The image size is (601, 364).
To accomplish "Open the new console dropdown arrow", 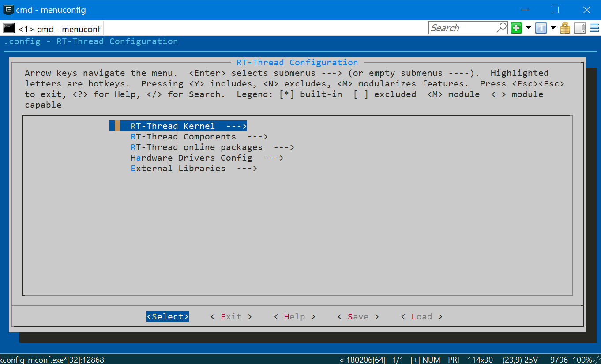I will 528,27.
